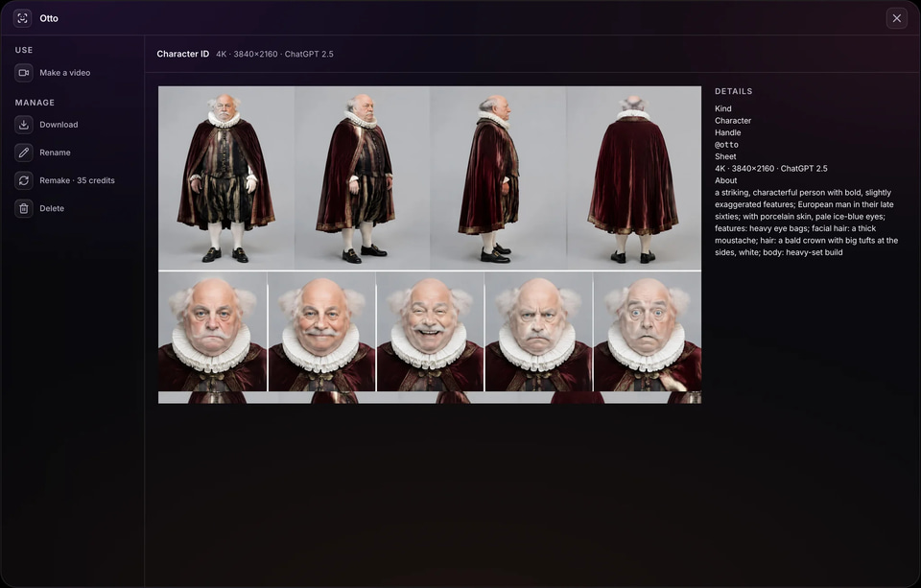Click the character face icon beside Otto
The image size is (921, 588).
23,18
